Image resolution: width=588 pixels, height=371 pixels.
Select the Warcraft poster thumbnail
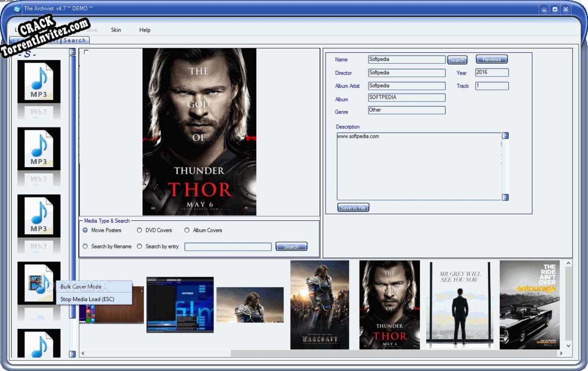click(x=321, y=306)
